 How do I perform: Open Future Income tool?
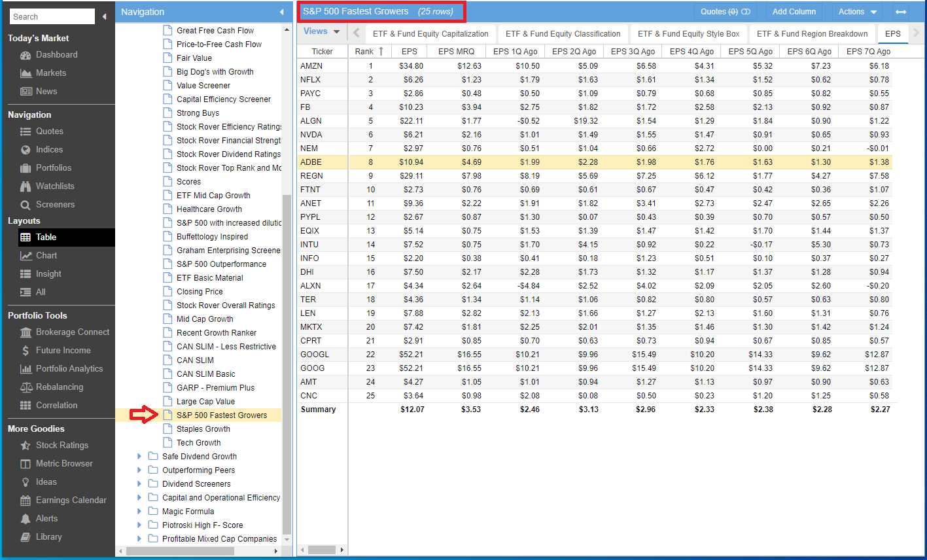click(x=56, y=351)
